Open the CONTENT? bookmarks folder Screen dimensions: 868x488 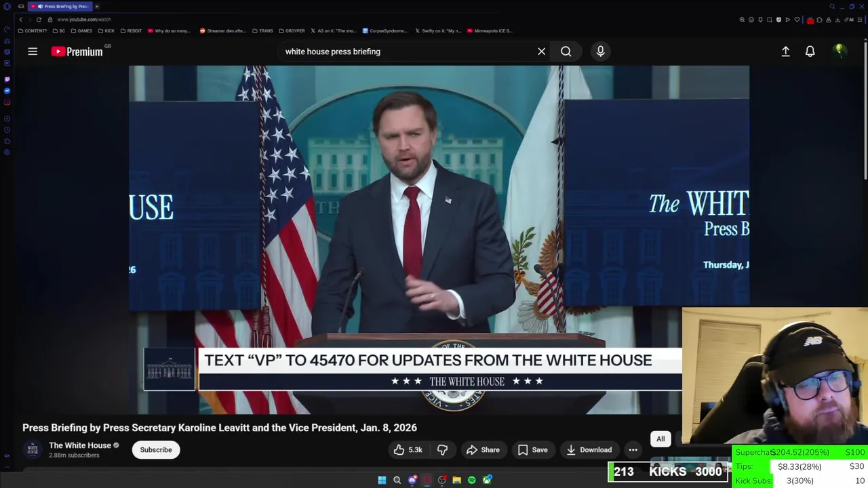point(33,30)
